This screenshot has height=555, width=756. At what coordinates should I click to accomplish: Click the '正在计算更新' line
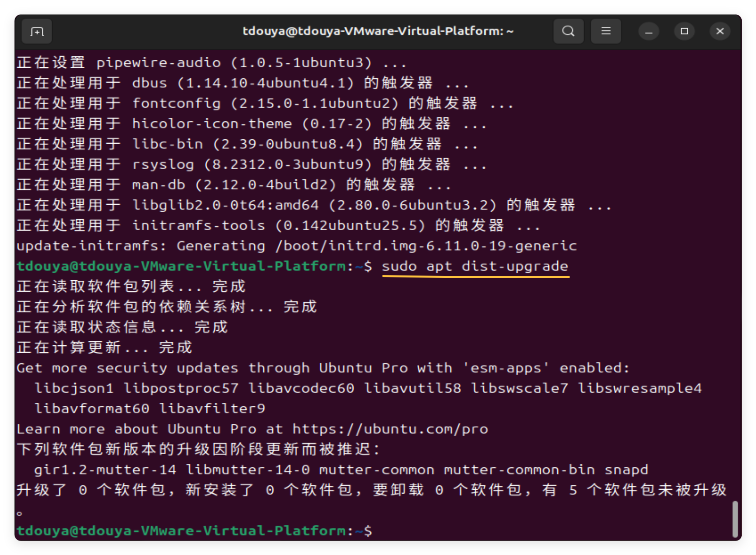pos(105,348)
